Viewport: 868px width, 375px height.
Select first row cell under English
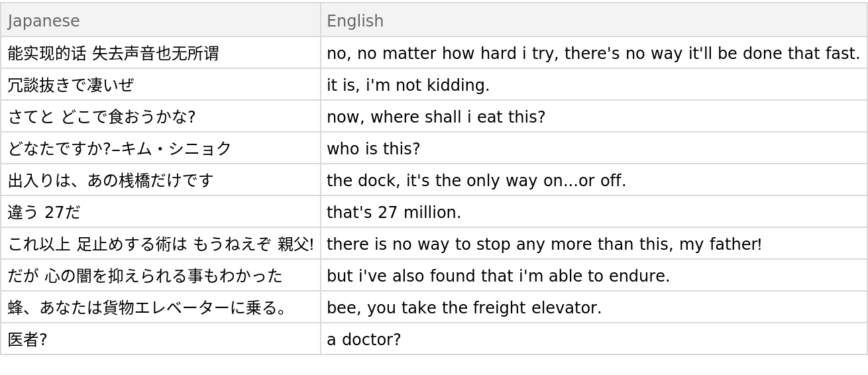(x=594, y=52)
